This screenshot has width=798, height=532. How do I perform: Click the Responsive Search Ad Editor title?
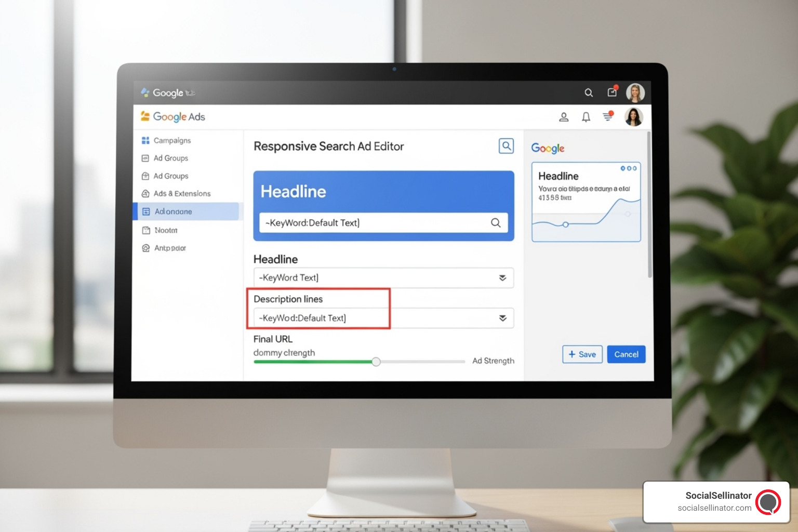click(x=328, y=147)
